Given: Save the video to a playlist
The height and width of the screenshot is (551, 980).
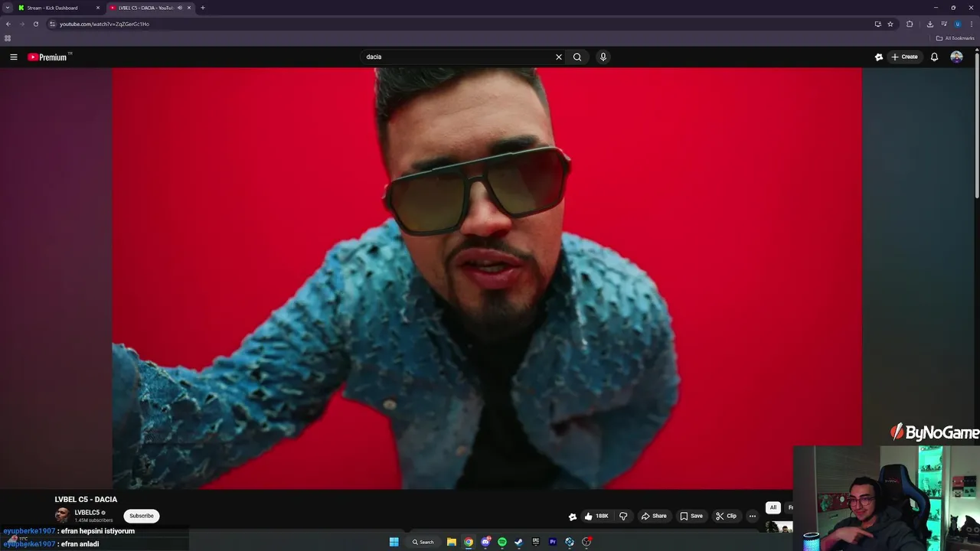Looking at the screenshot, I should 691,516.
